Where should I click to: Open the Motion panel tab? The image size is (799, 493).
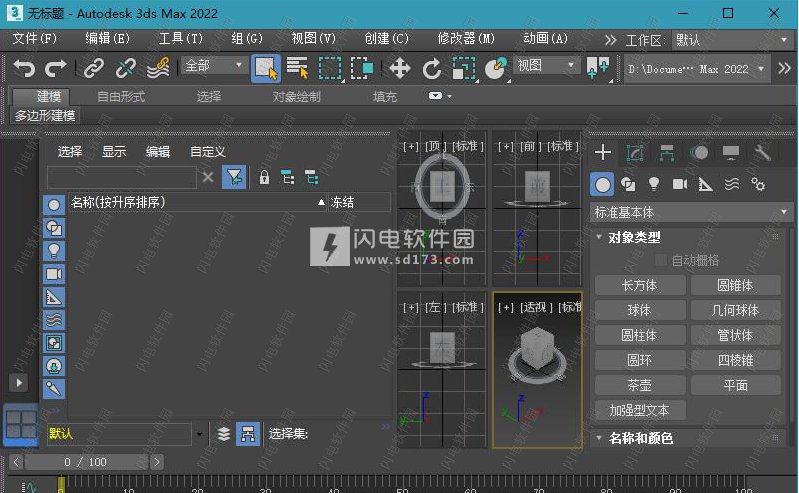699,152
